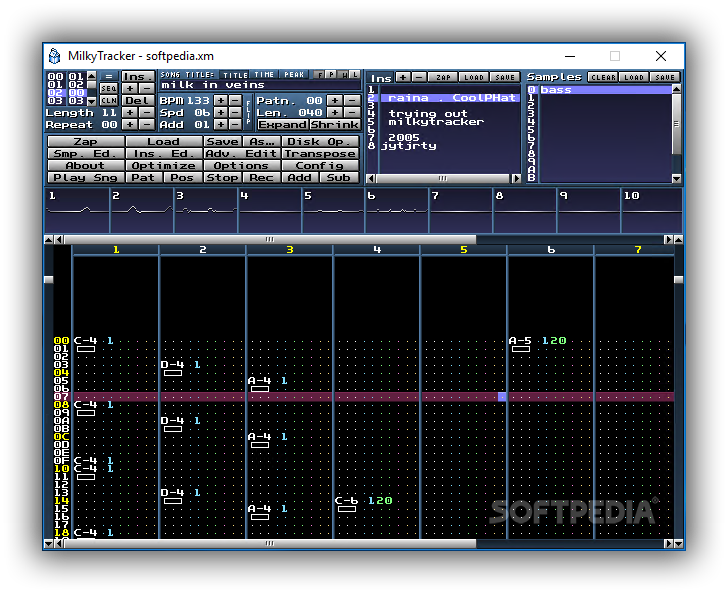Toggle the Rec record button
The image size is (728, 593).
261,178
